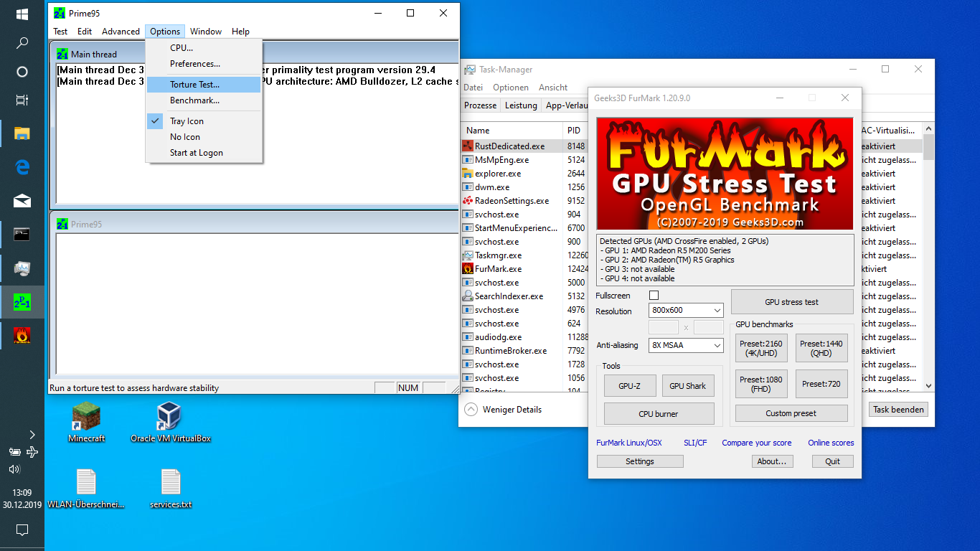Select services.txt file on desktop

point(171,489)
